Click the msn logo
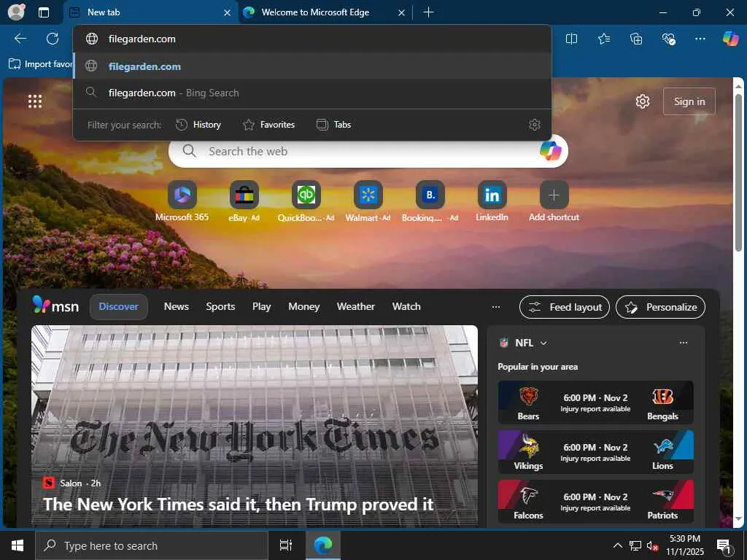Viewport: 747px width, 560px height. (55, 306)
